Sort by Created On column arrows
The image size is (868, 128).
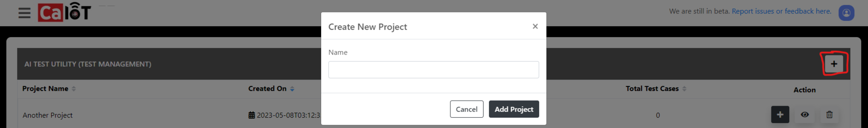pyautogui.click(x=292, y=89)
